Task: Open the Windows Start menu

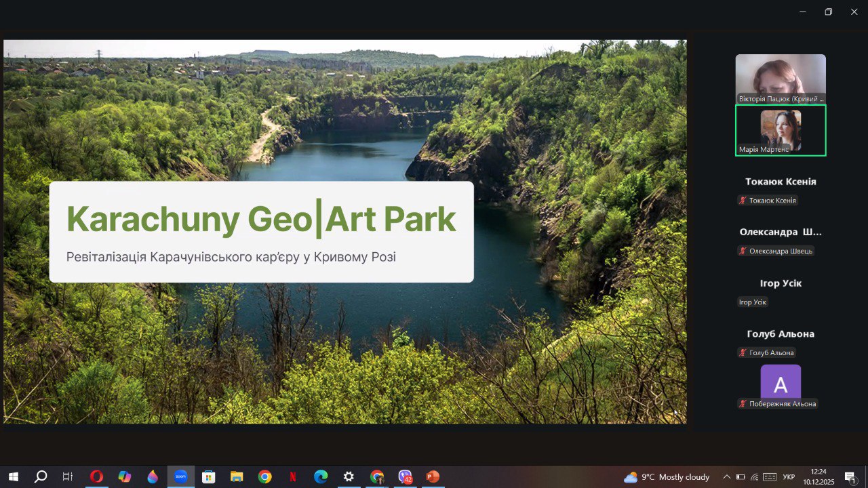Action: (x=13, y=476)
